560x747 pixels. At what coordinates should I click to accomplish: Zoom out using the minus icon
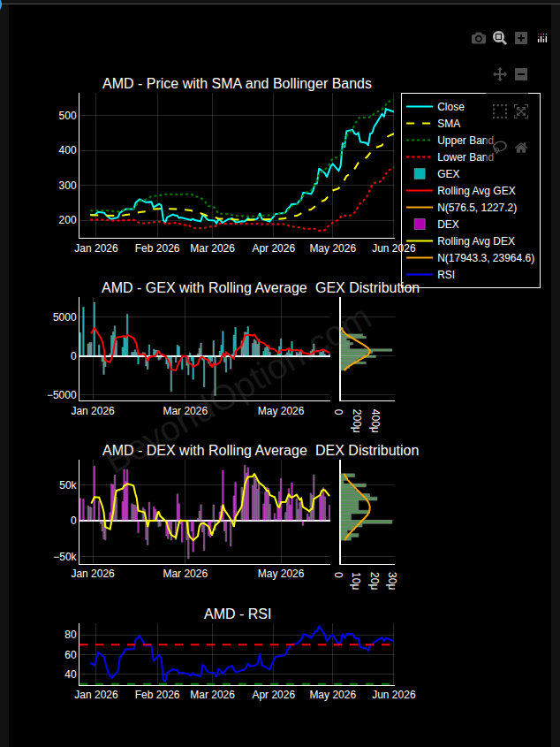pos(521,74)
